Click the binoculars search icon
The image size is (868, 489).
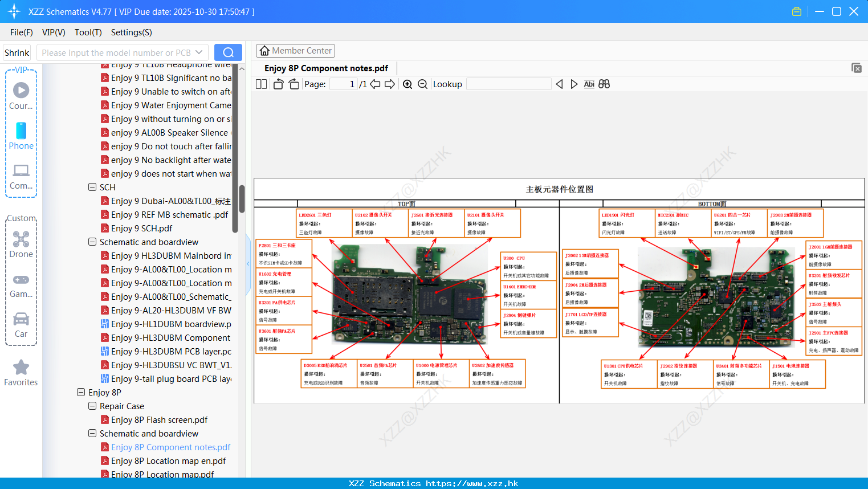[604, 84]
